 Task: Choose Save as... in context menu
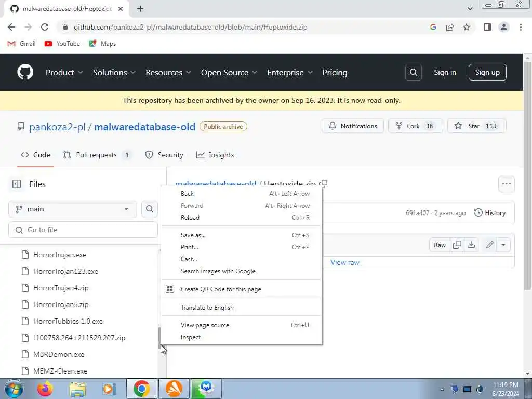241,235
